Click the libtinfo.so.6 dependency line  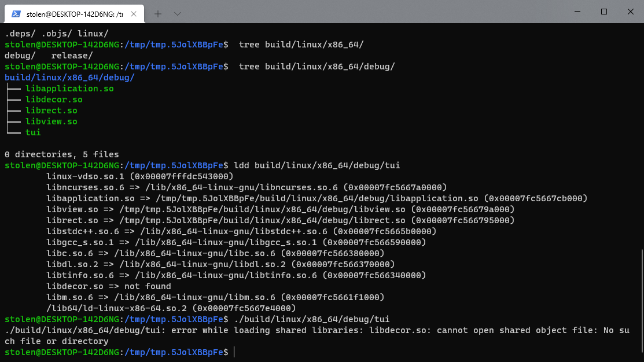236,275
